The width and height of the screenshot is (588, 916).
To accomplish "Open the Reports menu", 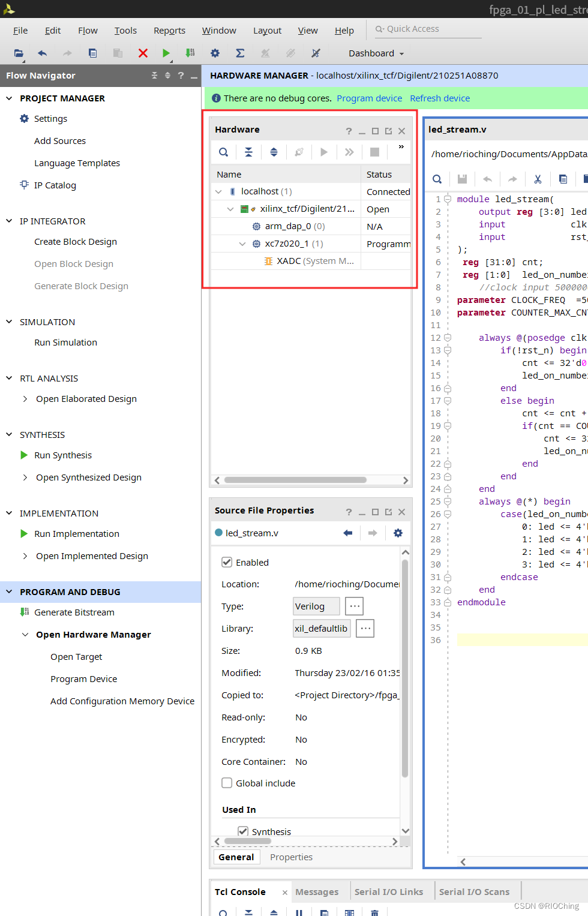I will 169,31.
